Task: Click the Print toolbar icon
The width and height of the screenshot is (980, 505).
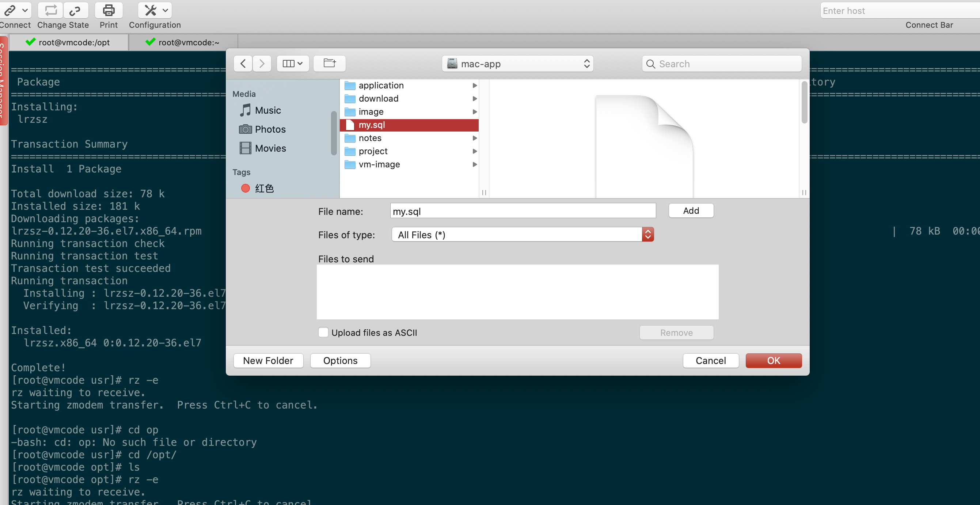Action: [x=109, y=10]
